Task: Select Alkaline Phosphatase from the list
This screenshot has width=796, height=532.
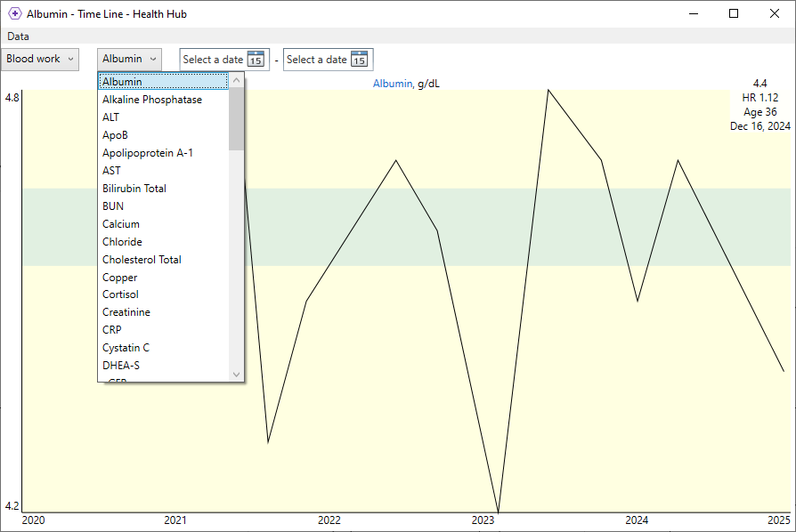Action: pyautogui.click(x=151, y=100)
